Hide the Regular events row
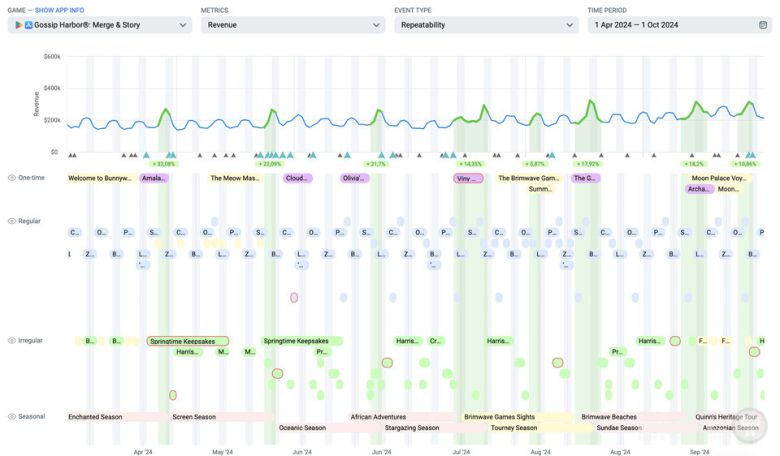This screenshot has width=780, height=456. (x=12, y=220)
